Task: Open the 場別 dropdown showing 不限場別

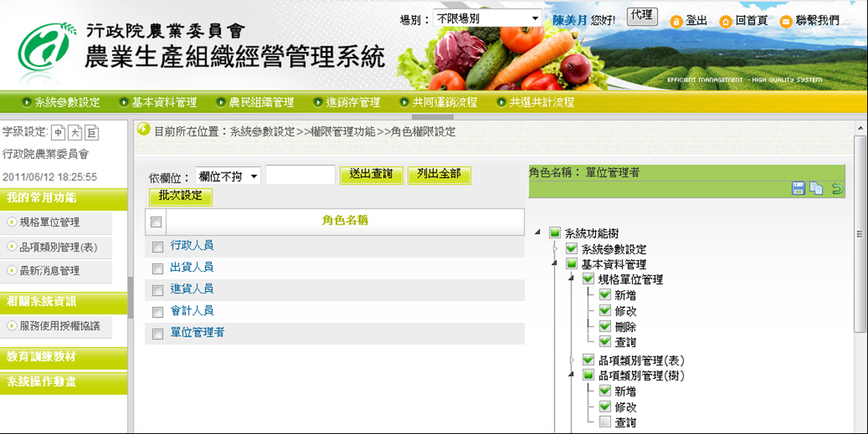Action: (488, 18)
